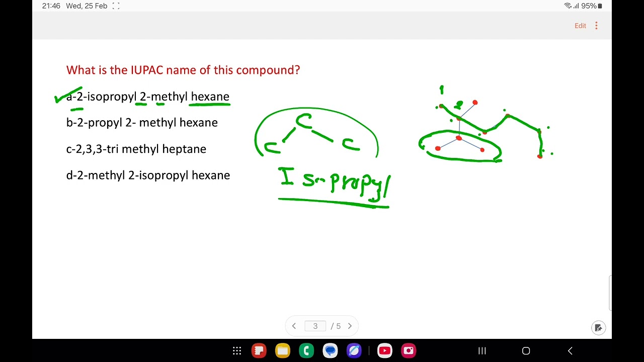Open the Camera app in taskbar
The image size is (644, 362).
tap(409, 351)
